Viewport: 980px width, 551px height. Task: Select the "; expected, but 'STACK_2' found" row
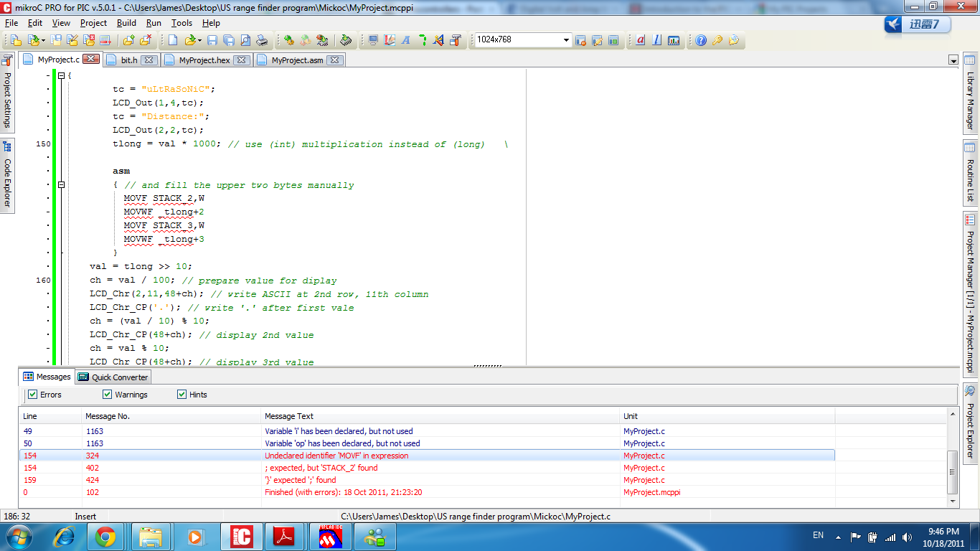(x=427, y=468)
